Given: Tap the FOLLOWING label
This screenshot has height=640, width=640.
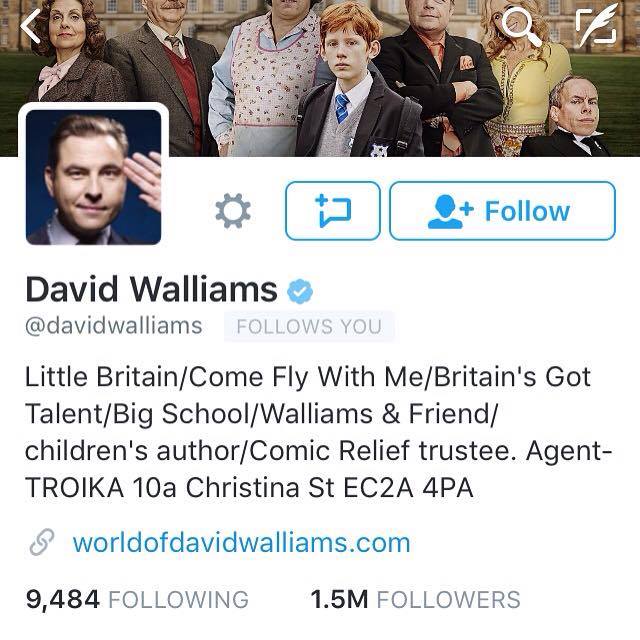Looking at the screenshot, I should point(178,599).
